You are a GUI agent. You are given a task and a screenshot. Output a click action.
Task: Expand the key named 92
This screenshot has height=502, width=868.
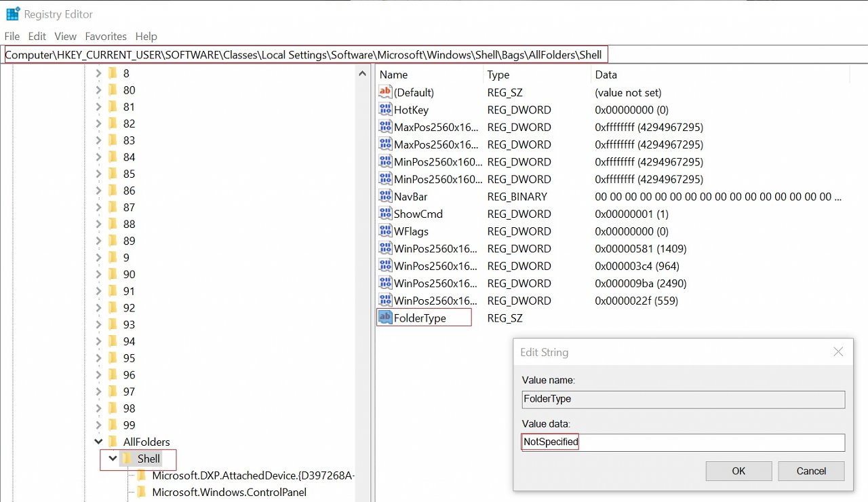tap(98, 308)
